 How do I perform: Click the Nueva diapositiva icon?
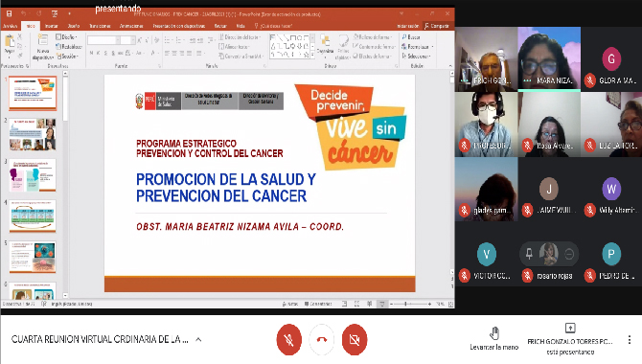click(42, 40)
